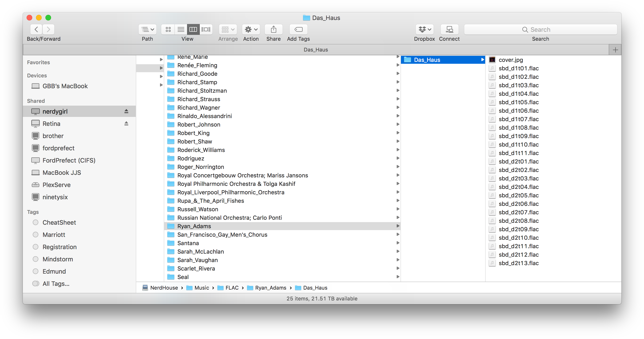Select Robert_Johnson folder

coord(283,124)
